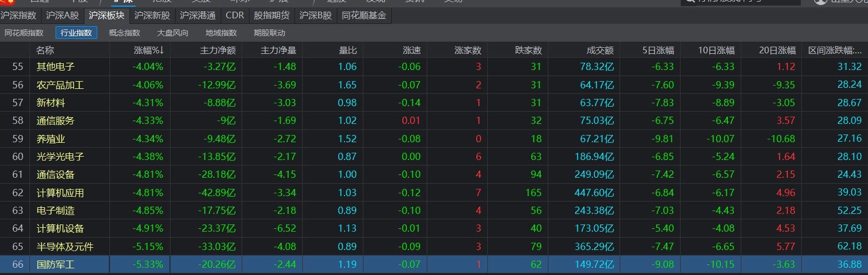Open the 沪深A股 tab
The image size is (868, 275).
point(62,16)
